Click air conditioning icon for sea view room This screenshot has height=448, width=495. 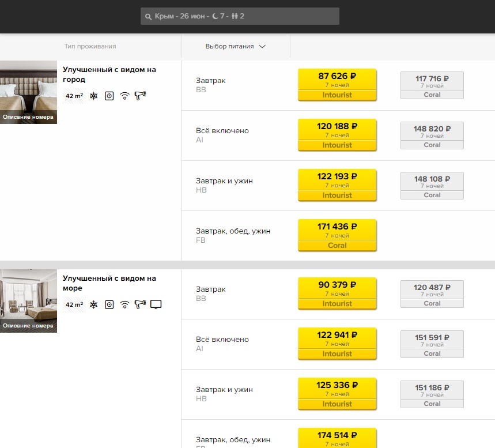coord(94,304)
